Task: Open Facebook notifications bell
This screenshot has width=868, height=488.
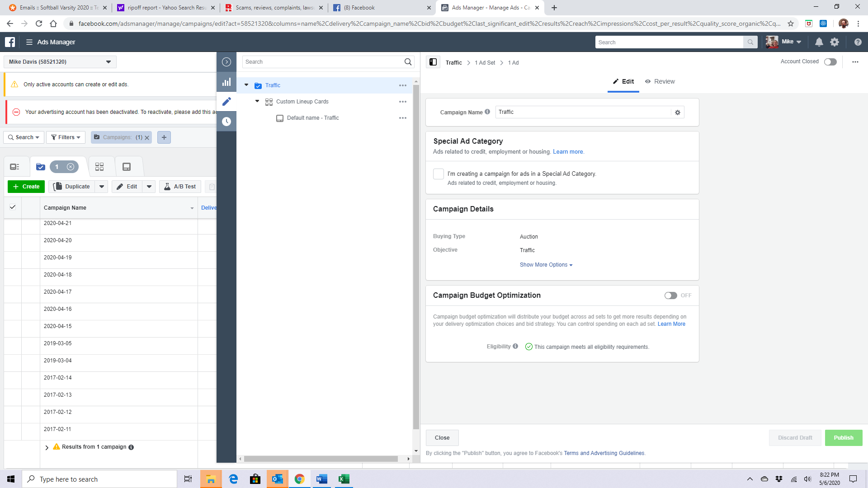Action: [819, 42]
